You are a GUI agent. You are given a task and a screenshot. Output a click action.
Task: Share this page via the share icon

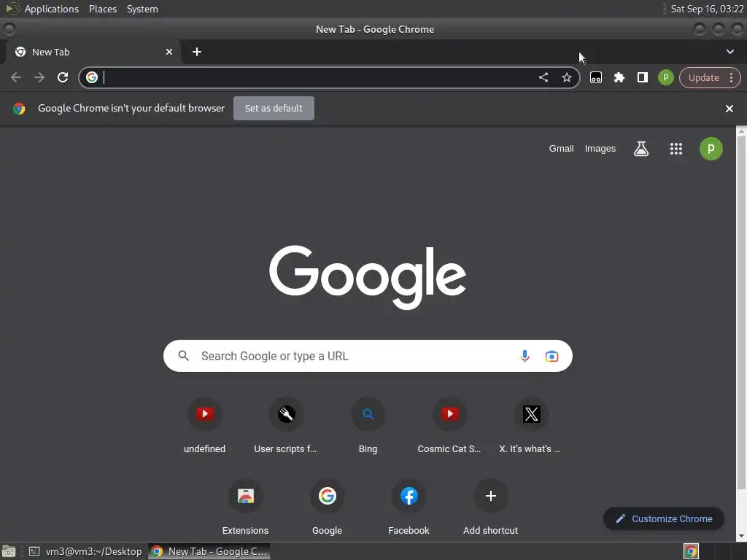pyautogui.click(x=543, y=77)
